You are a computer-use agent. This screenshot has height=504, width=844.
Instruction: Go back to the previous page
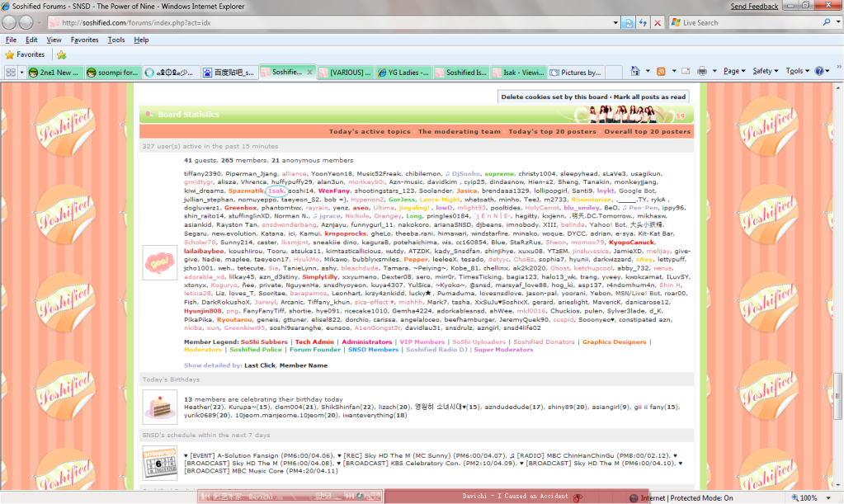(9, 22)
